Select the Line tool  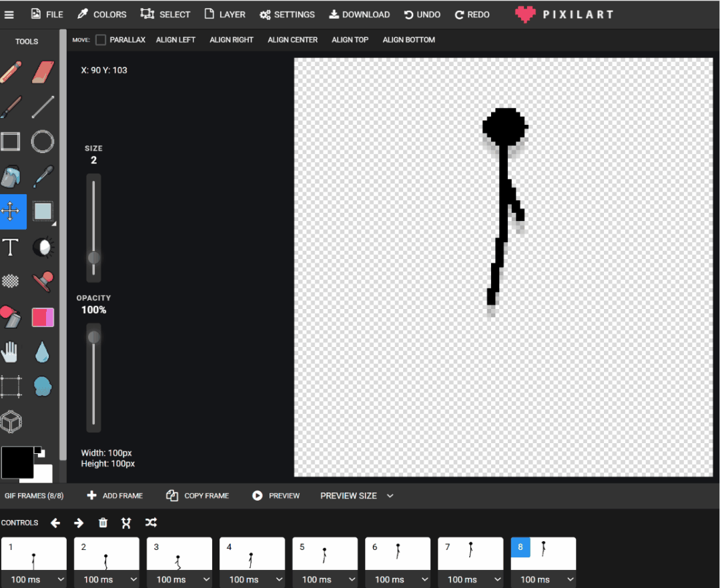[x=43, y=107]
